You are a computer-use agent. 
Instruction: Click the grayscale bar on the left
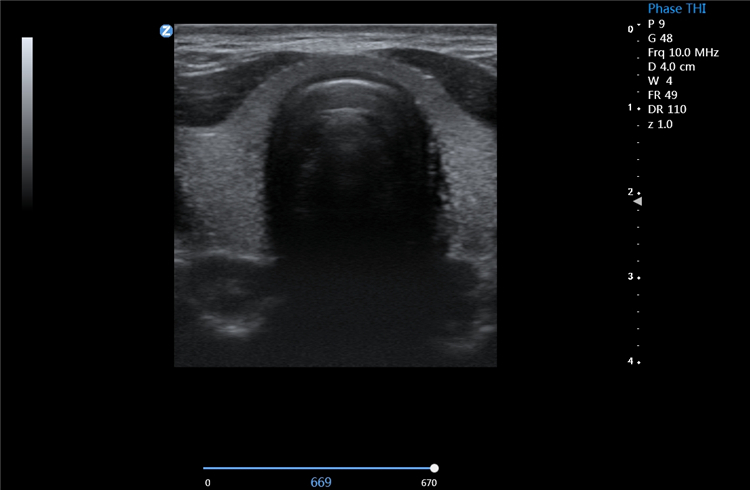tap(27, 123)
